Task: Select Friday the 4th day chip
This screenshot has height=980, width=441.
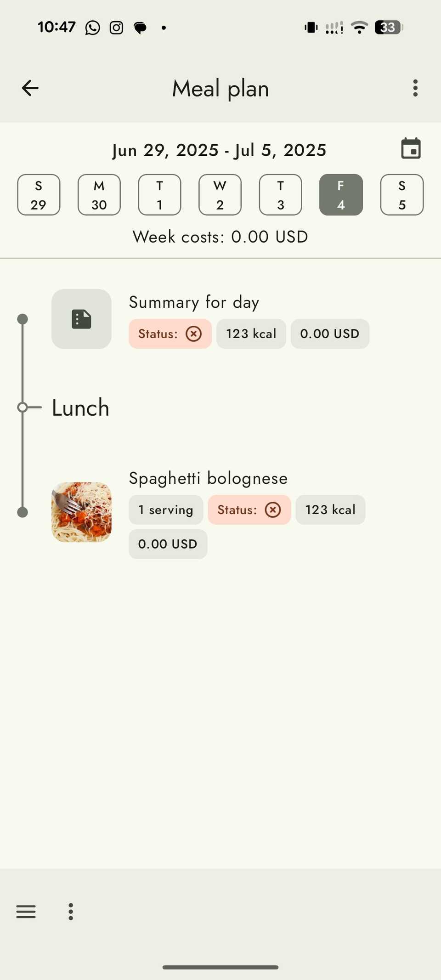Action: coord(340,195)
